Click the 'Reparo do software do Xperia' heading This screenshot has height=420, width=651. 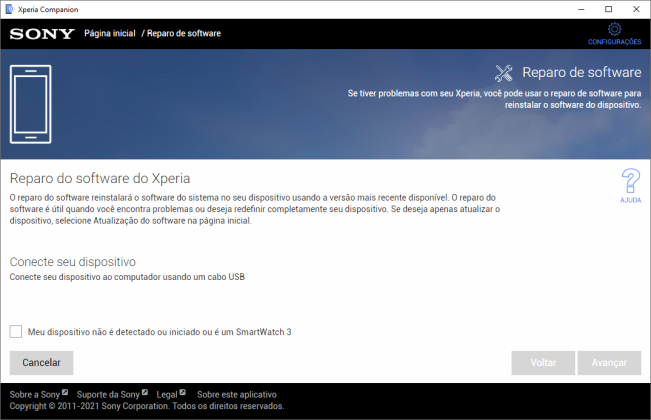pyautogui.click(x=100, y=178)
